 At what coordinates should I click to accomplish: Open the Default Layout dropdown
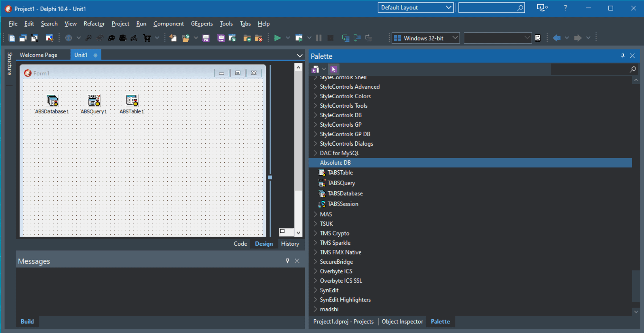pyautogui.click(x=416, y=8)
